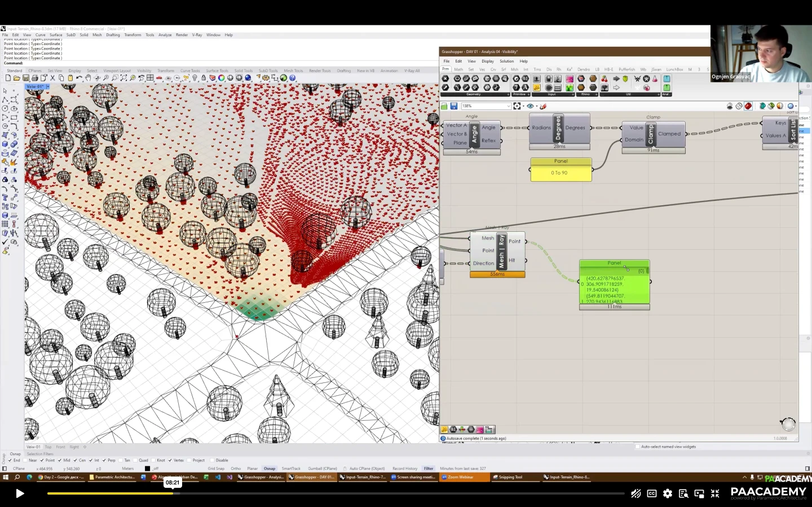Click the red Only Draw Preview Selected icon
Viewport: 812px width, 507px height.
coord(748,106)
